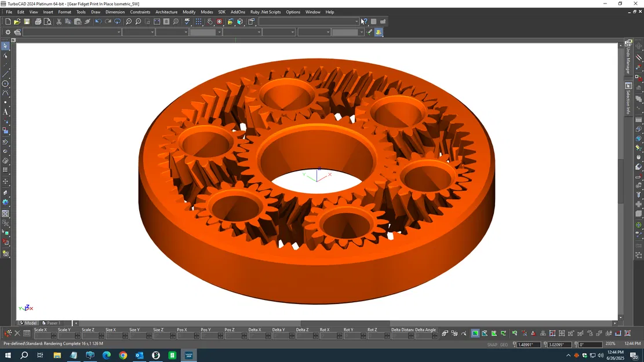This screenshot has height=362, width=644.
Task: Click the Redo arrow icon
Action: [108, 21]
